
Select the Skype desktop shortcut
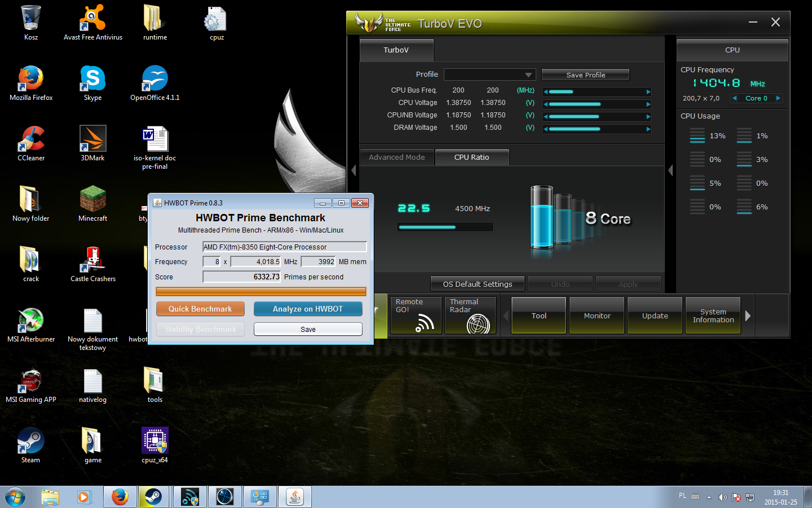click(93, 83)
